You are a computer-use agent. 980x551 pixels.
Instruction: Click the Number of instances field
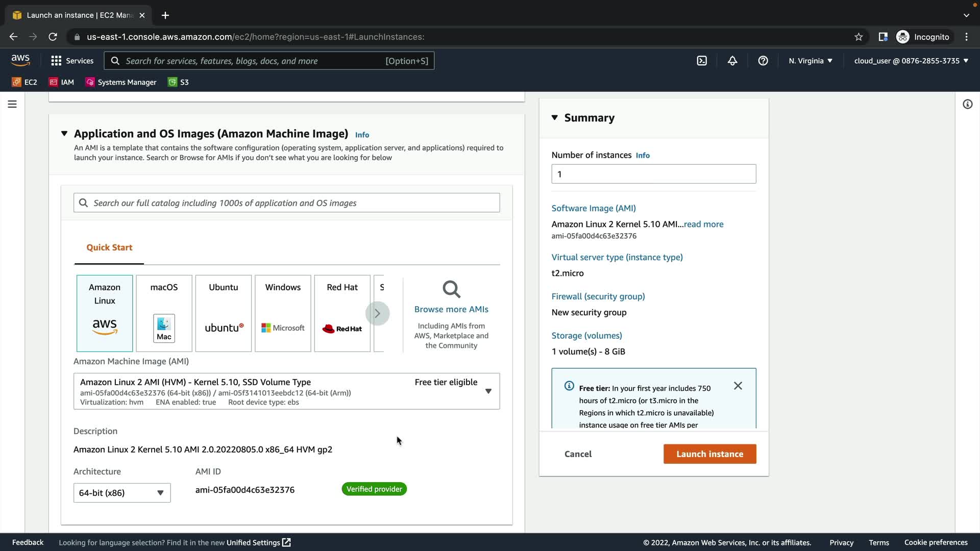(x=653, y=174)
